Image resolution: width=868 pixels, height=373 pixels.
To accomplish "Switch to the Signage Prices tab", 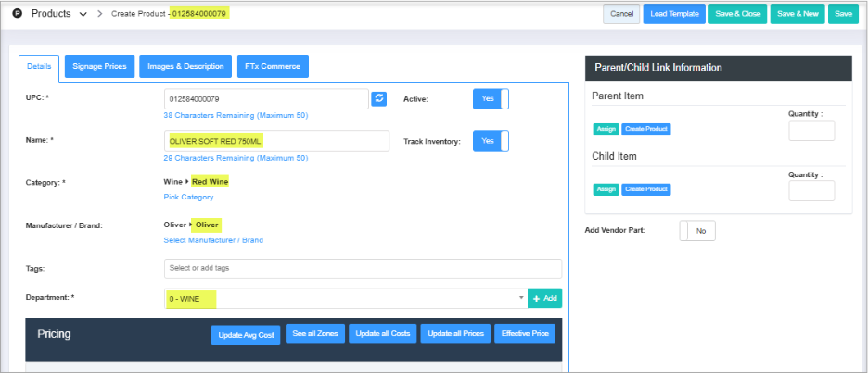I will 99,67.
